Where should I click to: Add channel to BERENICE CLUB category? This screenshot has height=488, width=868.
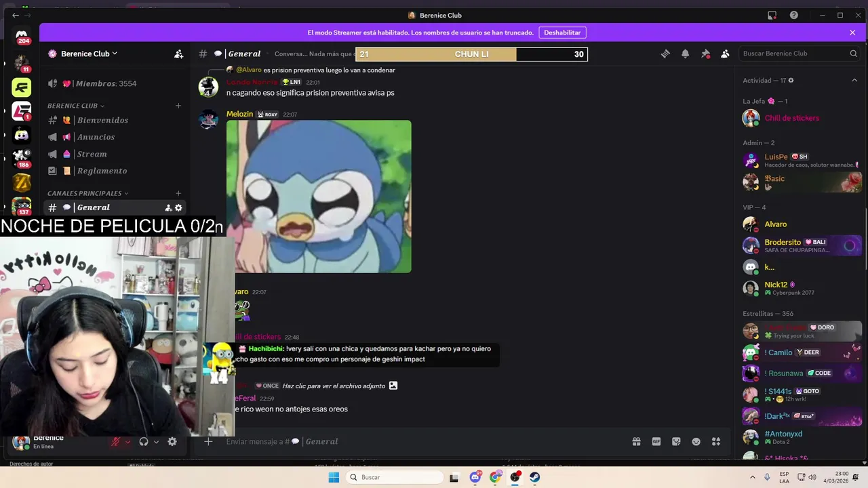point(178,106)
